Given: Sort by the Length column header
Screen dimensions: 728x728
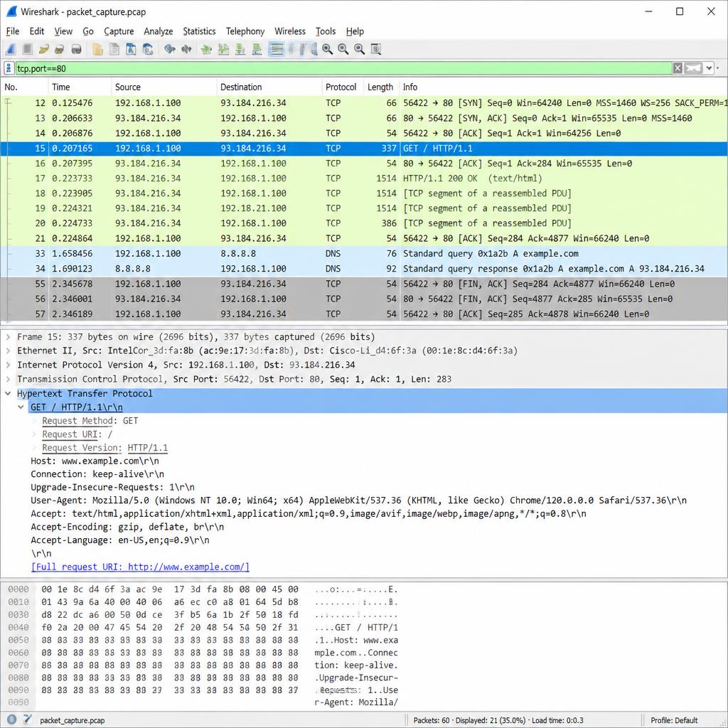Looking at the screenshot, I should [381, 87].
